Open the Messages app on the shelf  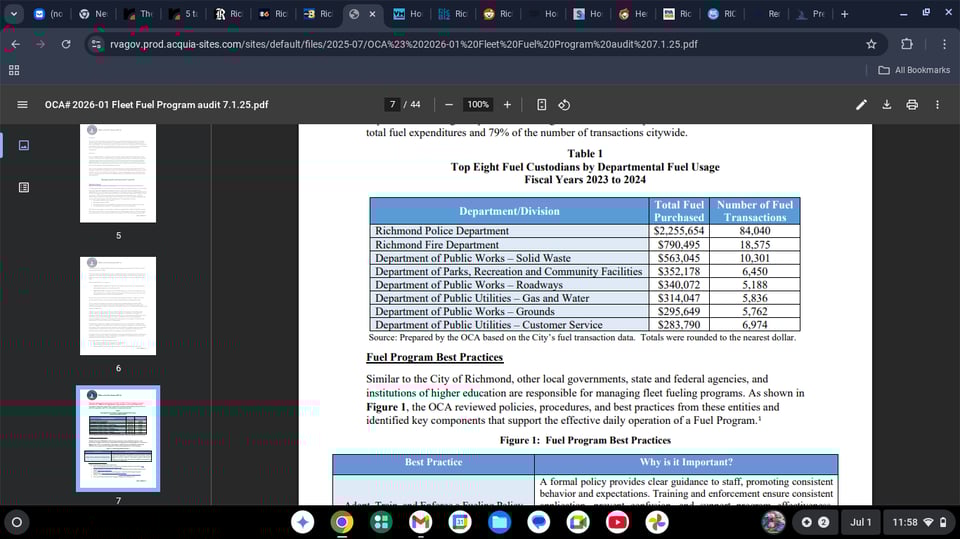pyautogui.click(x=539, y=522)
